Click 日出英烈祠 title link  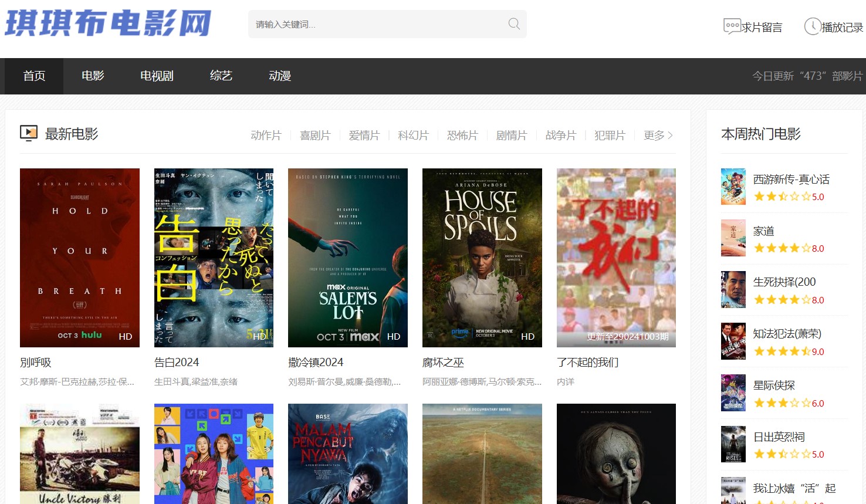click(x=779, y=437)
